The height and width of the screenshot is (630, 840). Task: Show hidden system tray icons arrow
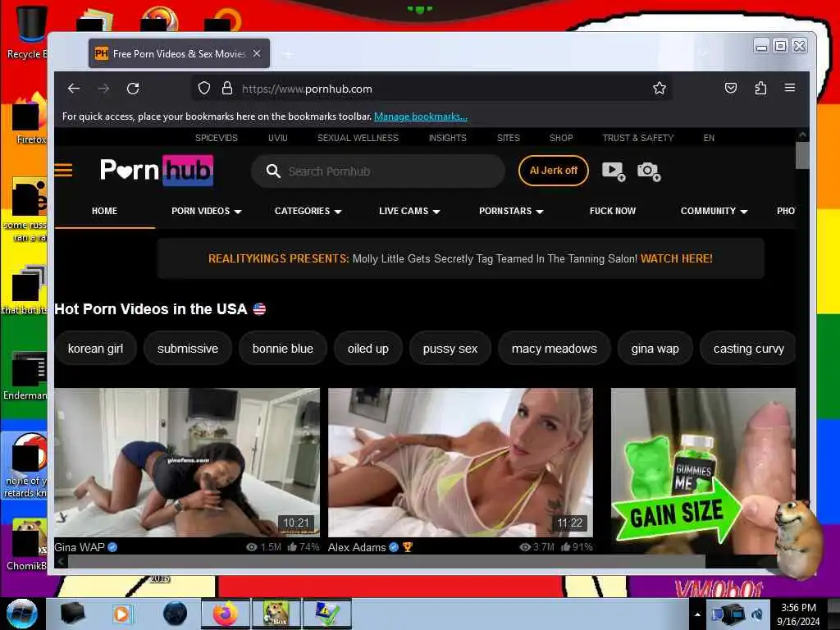point(697,614)
